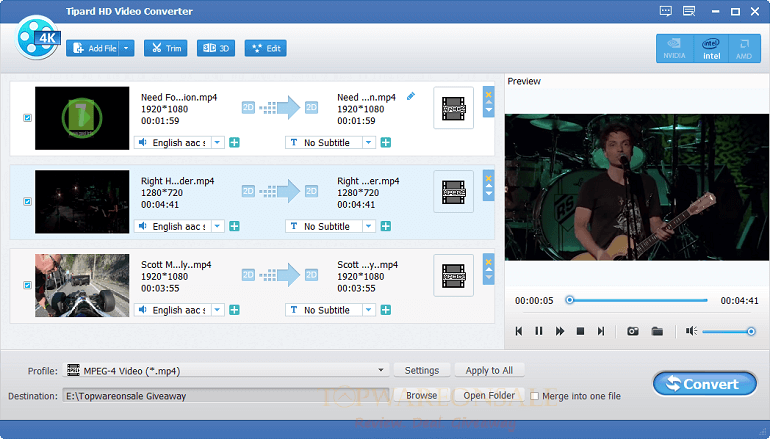Open output format icon for Need Fo...ion.mp4
Image resolution: width=770 pixels, height=439 pixels.
453,108
